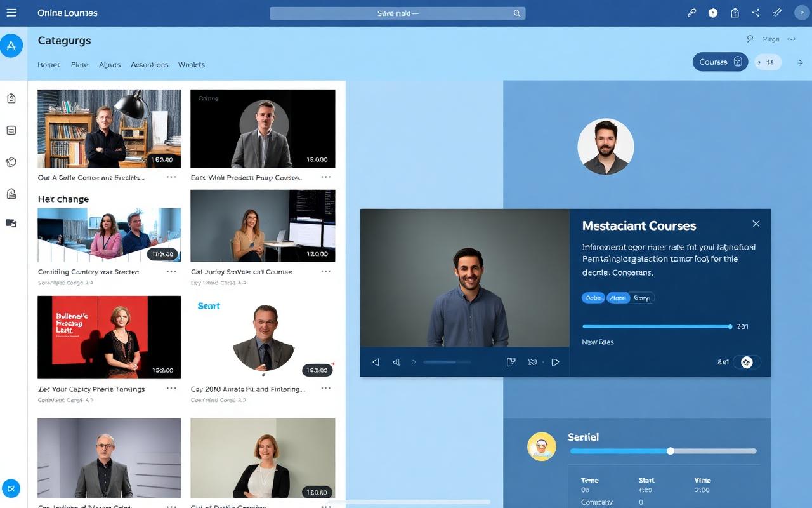812x508 pixels.
Task: Click the share nodes icon in top bar
Action: [756, 13]
